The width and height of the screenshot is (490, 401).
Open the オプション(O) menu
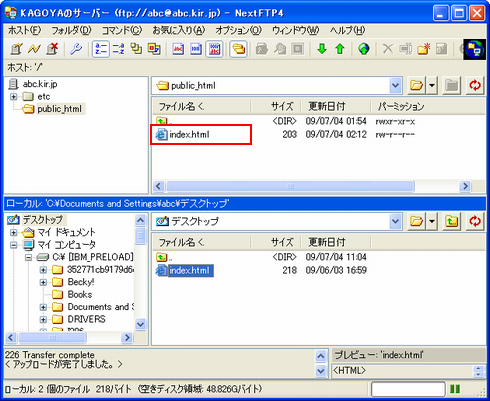238,30
